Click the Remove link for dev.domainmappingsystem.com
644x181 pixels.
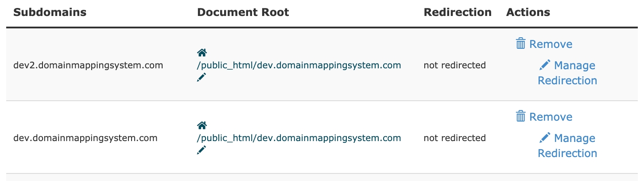(551, 117)
